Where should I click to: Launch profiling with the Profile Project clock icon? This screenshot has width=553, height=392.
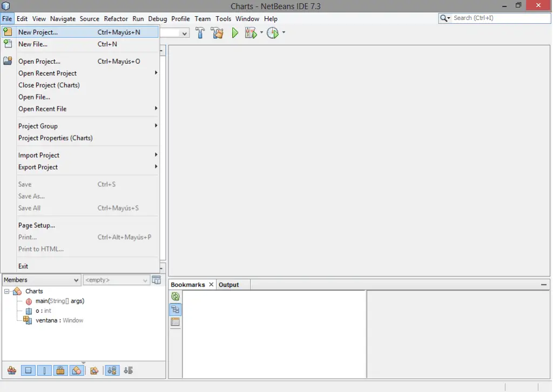click(x=272, y=32)
